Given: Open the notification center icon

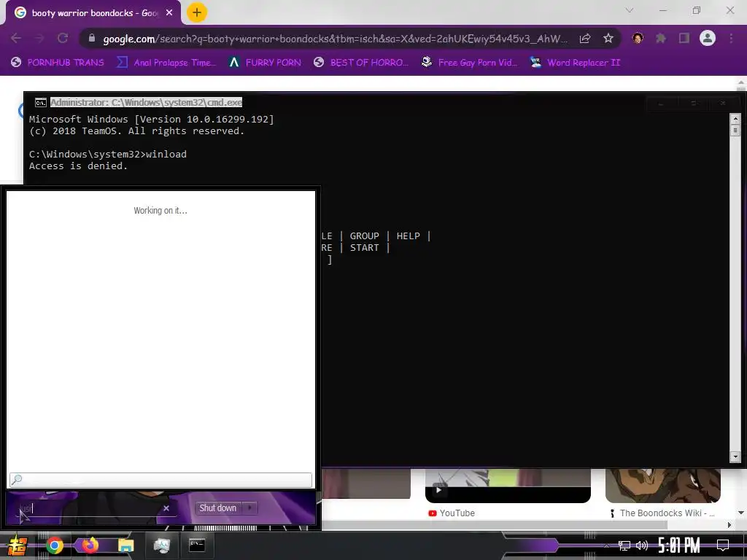Looking at the screenshot, I should click(x=723, y=545).
